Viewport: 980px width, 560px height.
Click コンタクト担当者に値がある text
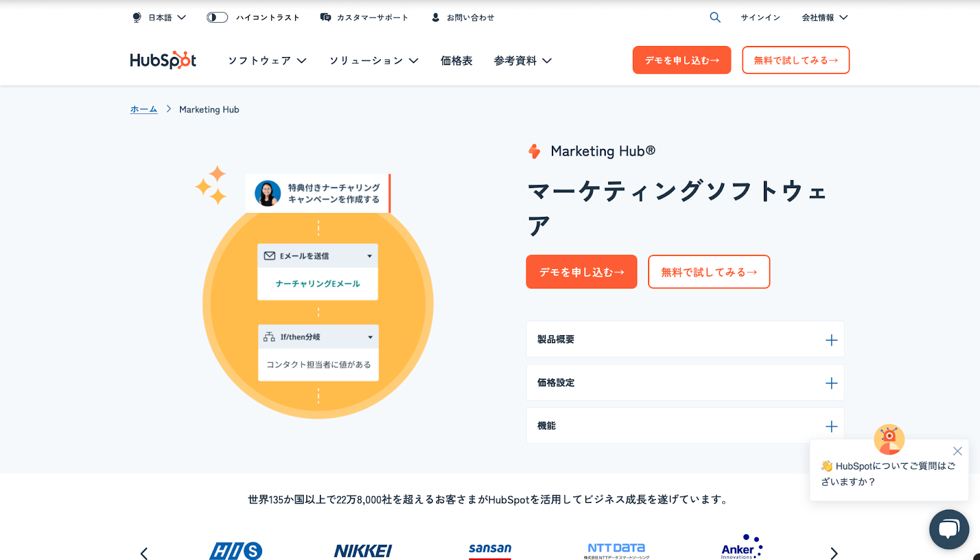coord(318,365)
